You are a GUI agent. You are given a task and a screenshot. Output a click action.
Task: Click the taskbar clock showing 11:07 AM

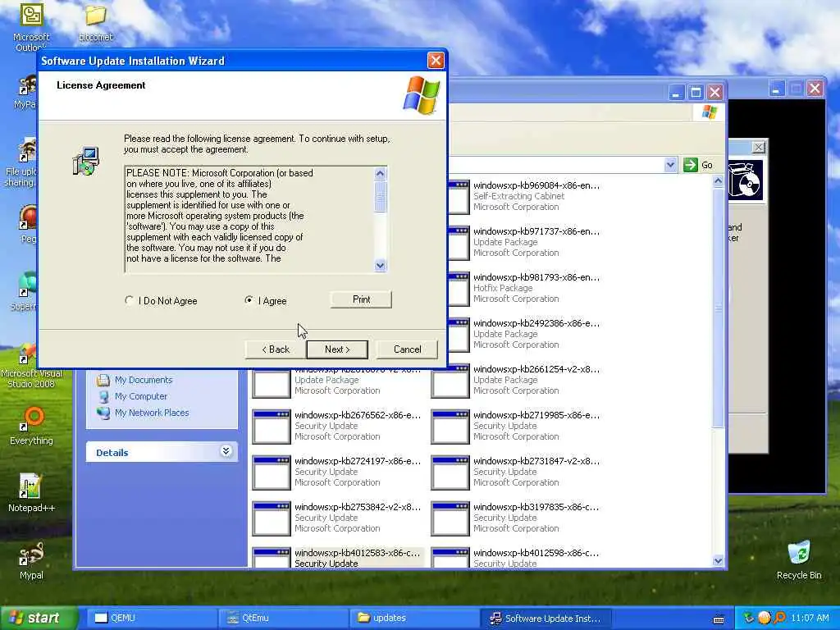click(x=810, y=619)
